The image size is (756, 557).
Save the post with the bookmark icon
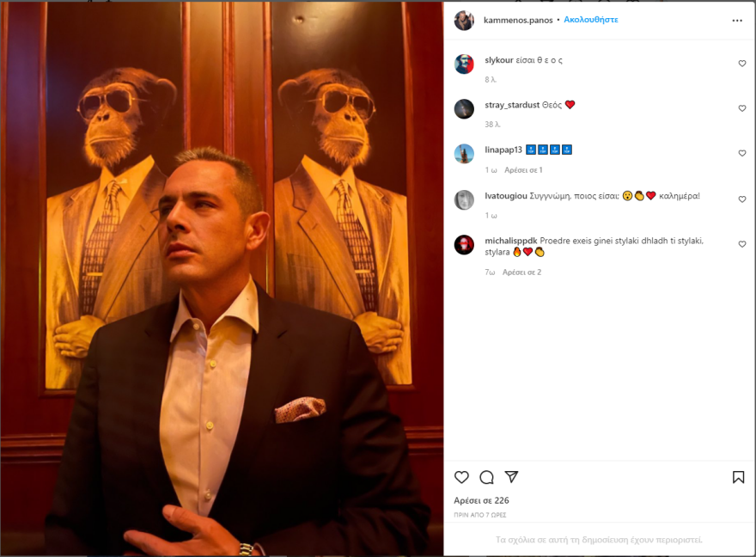[738, 477]
